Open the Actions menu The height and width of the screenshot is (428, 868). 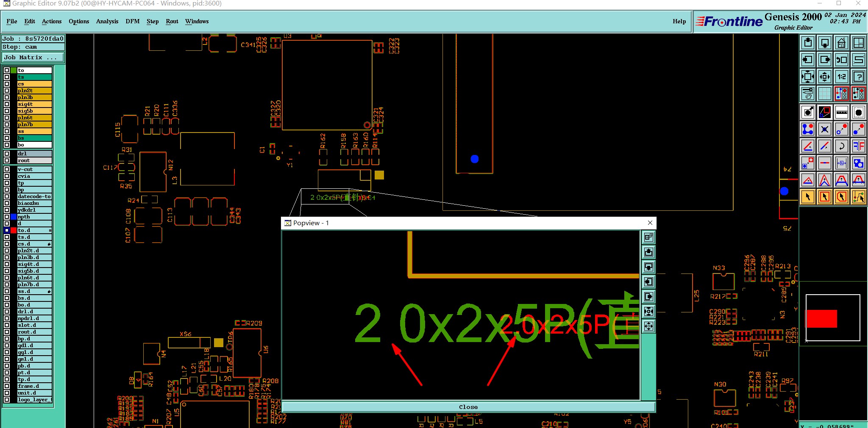coord(52,21)
